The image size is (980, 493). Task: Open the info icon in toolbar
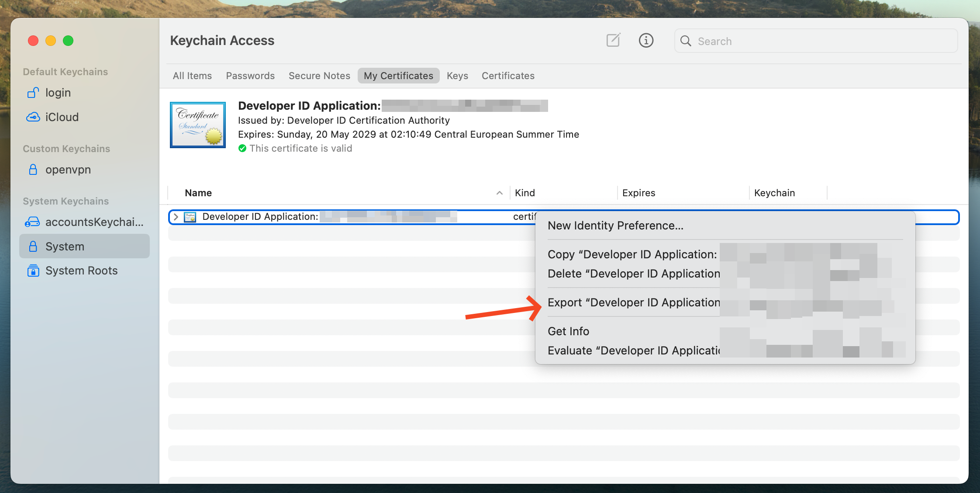pos(646,40)
